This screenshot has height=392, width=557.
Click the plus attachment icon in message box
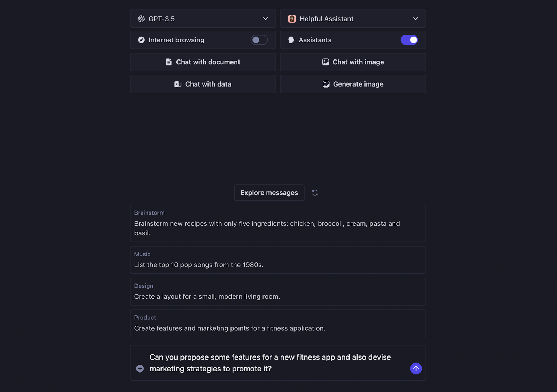tap(140, 369)
